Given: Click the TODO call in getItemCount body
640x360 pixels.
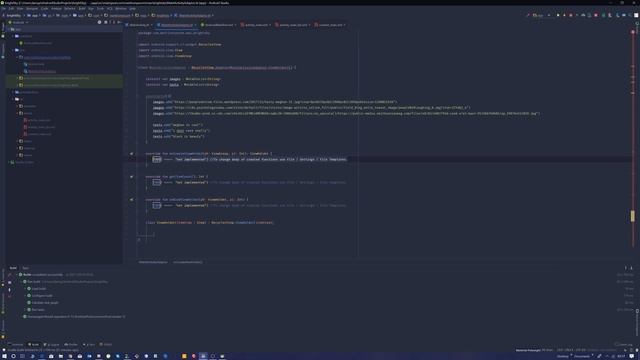Looking at the screenshot, I should tap(157, 182).
